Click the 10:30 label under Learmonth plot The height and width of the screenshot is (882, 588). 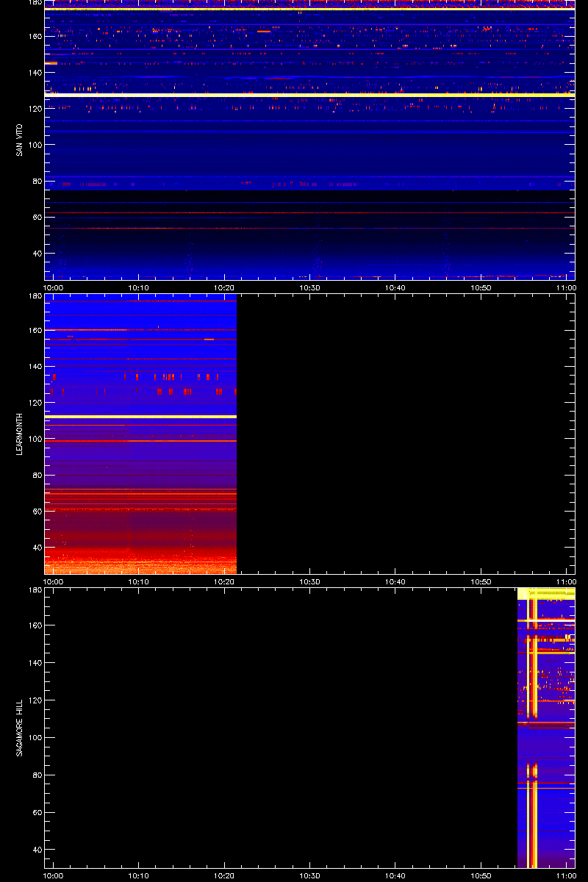pos(309,582)
